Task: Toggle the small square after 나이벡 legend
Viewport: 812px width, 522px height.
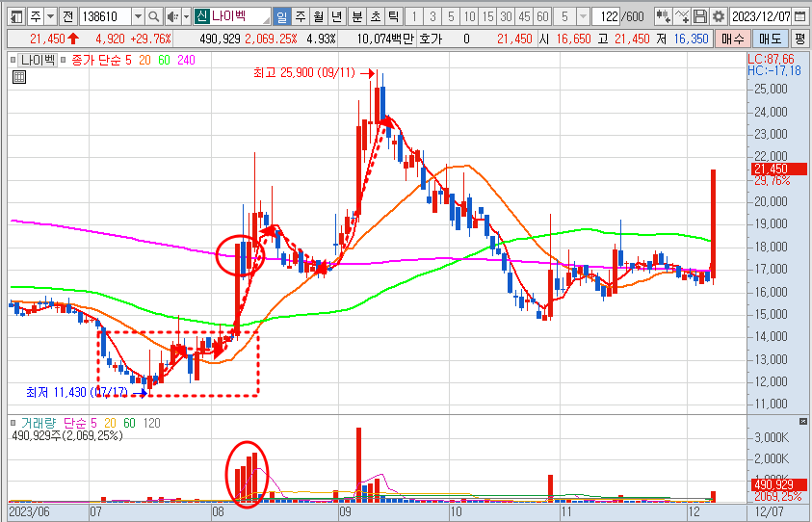Action: tap(63, 60)
